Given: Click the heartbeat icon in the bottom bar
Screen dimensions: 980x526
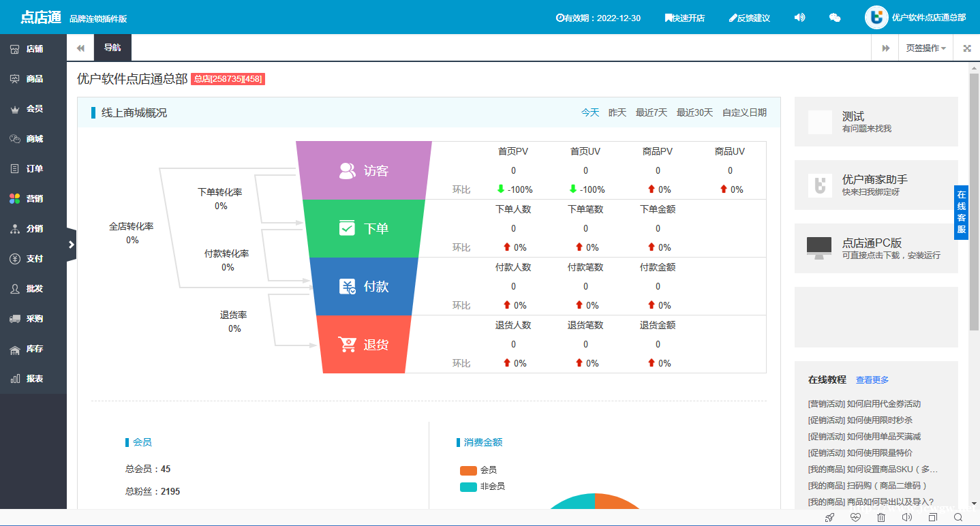Looking at the screenshot, I should pos(856,518).
